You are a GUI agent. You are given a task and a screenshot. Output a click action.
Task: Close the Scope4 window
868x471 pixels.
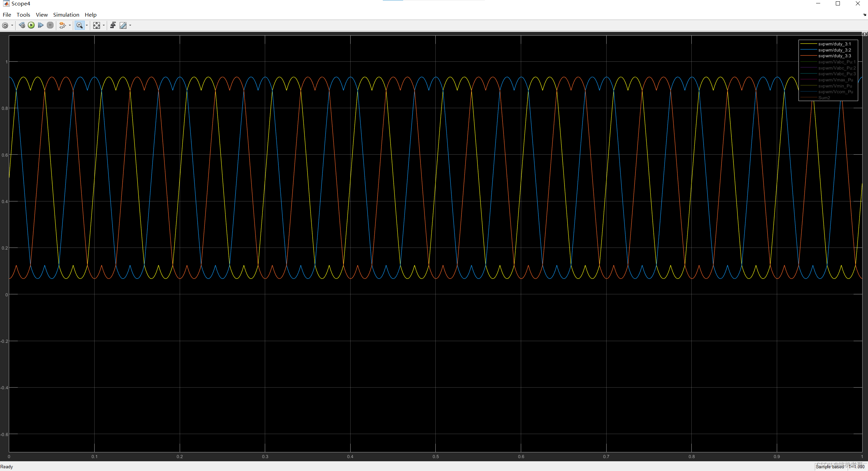[858, 3]
